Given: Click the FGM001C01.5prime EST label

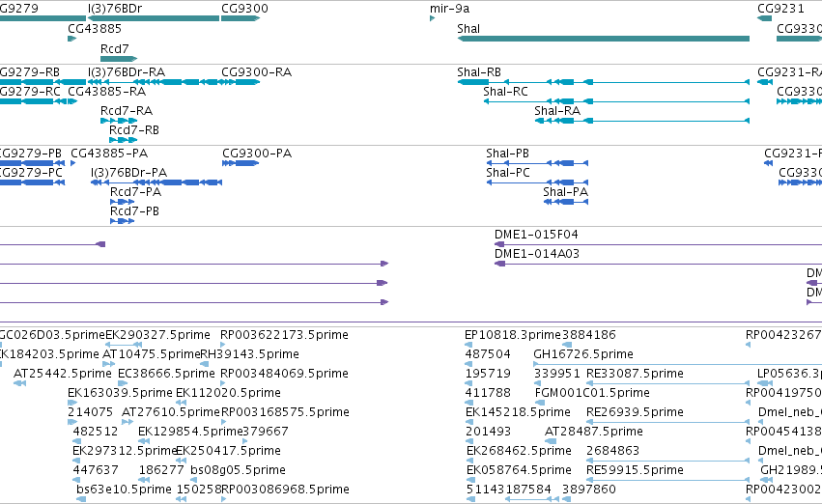Looking at the screenshot, I should 592,393.
